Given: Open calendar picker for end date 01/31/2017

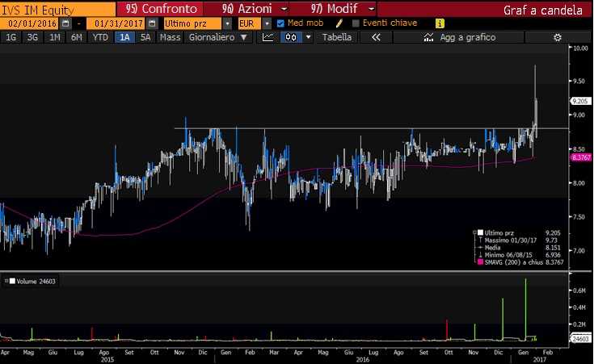Looking at the screenshot, I should 152,23.
